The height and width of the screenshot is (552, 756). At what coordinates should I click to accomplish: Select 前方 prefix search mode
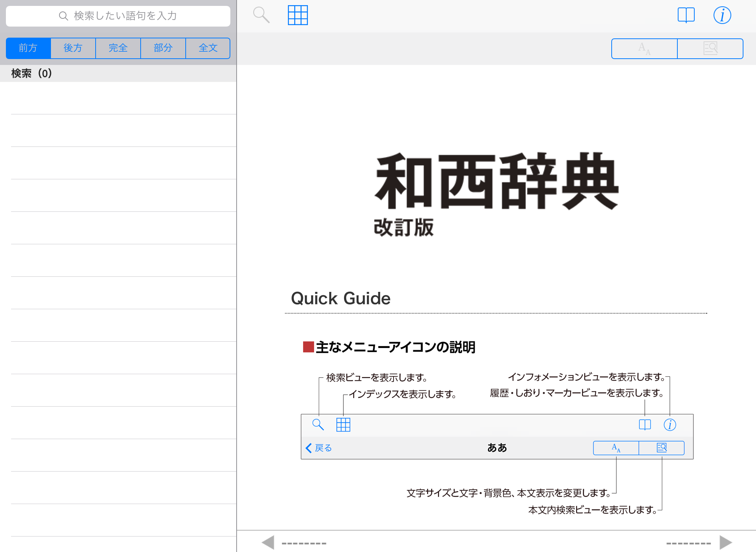coord(28,48)
